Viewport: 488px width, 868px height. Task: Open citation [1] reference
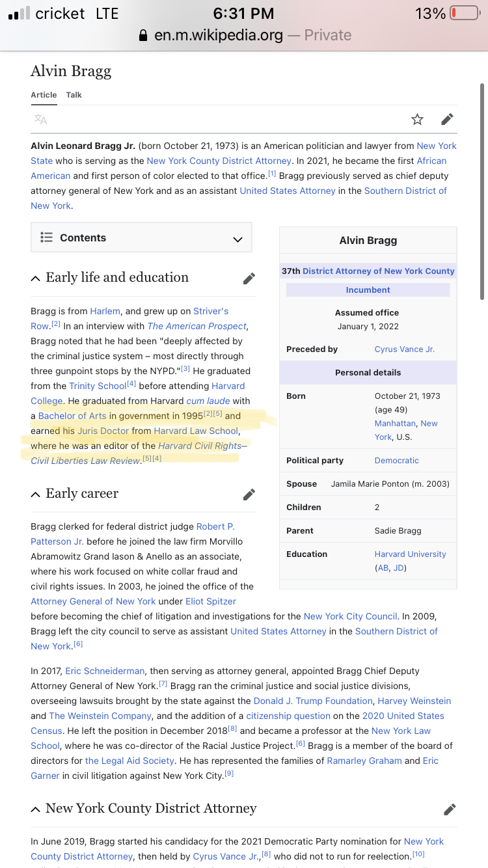coord(272,174)
